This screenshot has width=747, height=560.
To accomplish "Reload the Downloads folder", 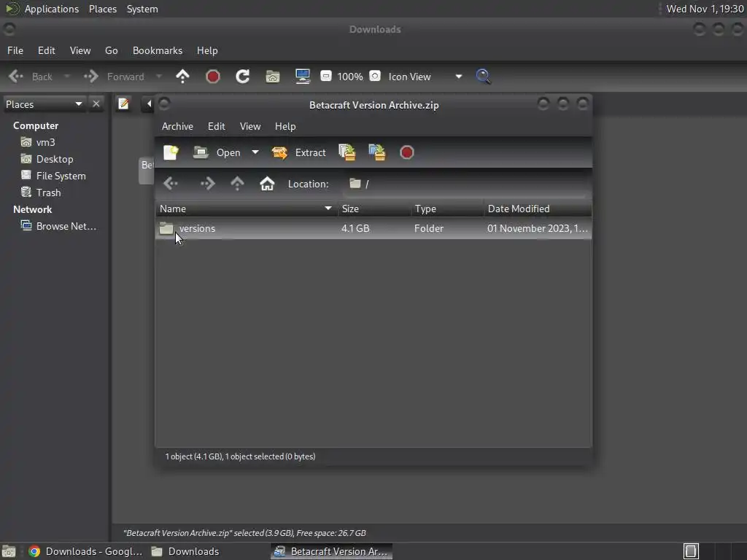I will (x=242, y=77).
